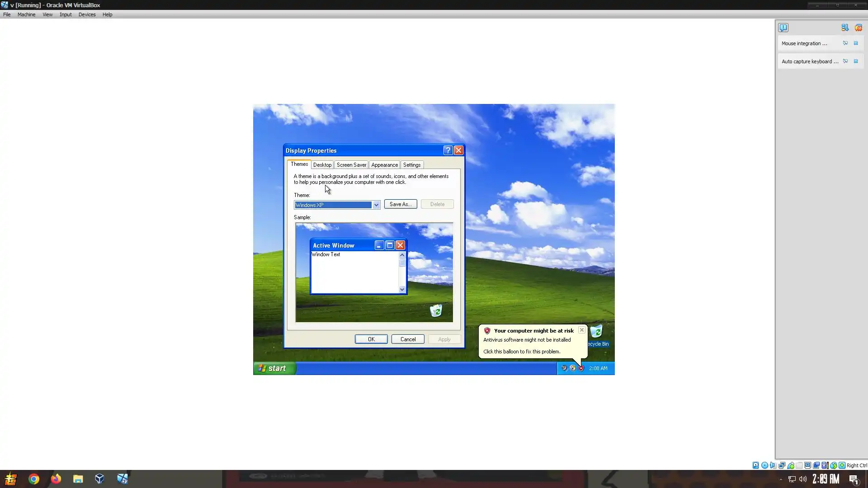Screen dimensions: 868x488
Task: Click the Save As... button
Action: 400,204
